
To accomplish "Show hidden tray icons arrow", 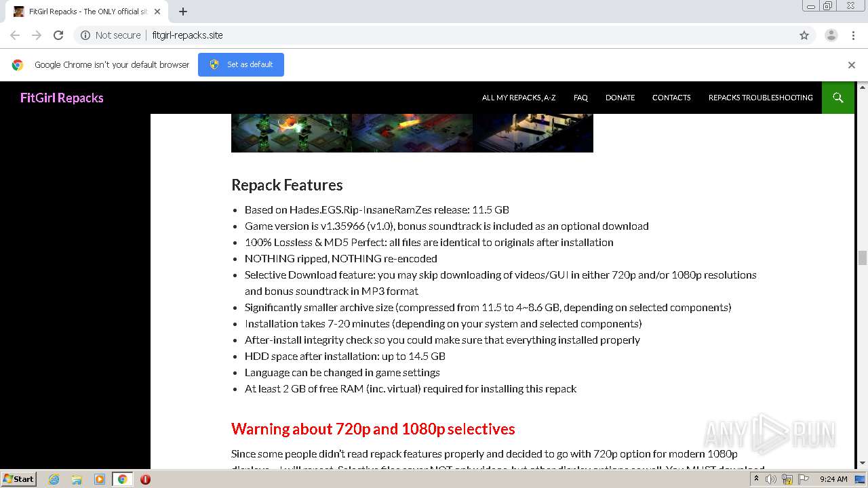I will [x=756, y=479].
